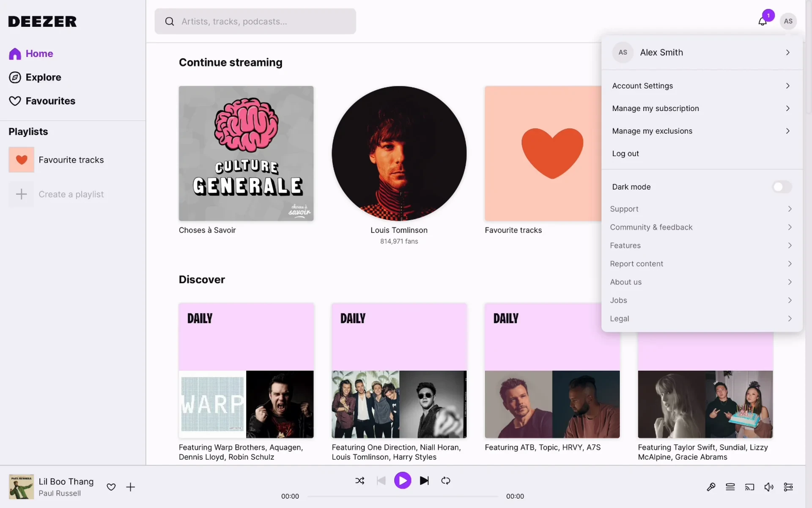Click Paul Russell artist name
Viewport: 812px width, 508px height.
click(60, 493)
